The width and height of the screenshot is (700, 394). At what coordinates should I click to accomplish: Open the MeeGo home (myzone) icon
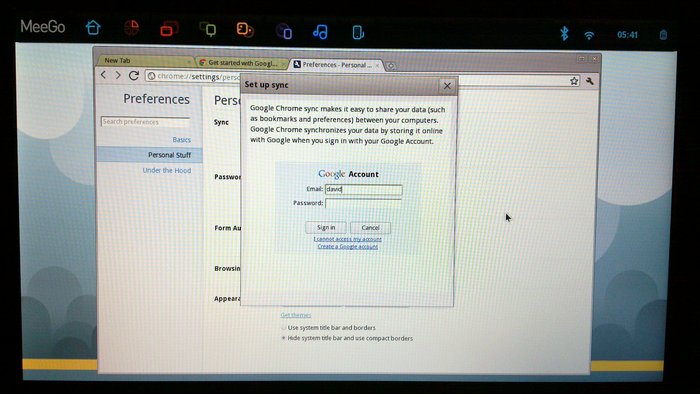point(93,28)
